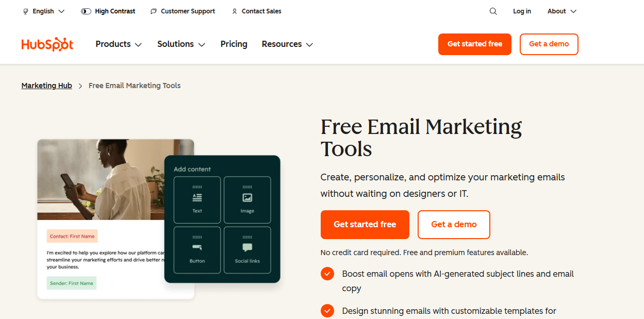644x319 pixels.
Task: Enable High Contrast mode
Action: click(86, 11)
